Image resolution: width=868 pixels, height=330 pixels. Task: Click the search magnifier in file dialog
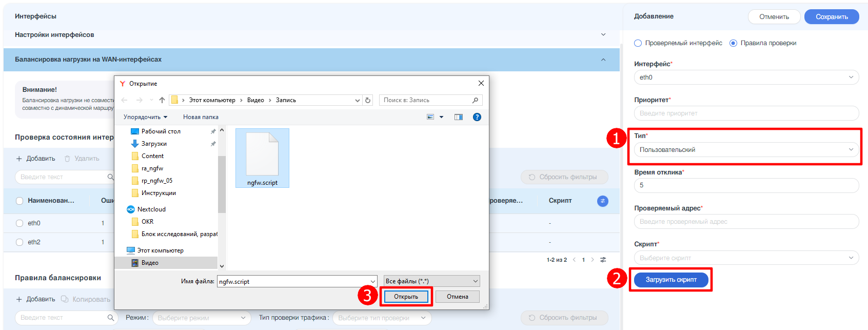coord(475,100)
